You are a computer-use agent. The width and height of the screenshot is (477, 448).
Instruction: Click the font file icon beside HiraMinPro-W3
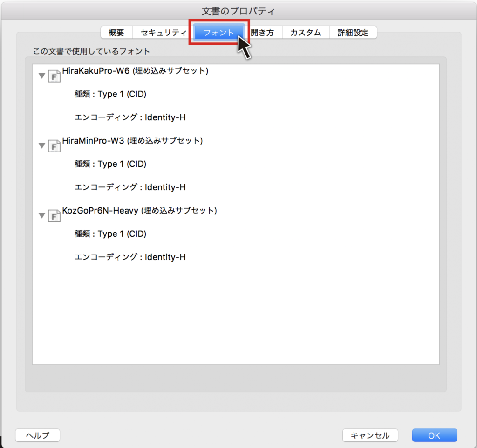[x=54, y=146]
